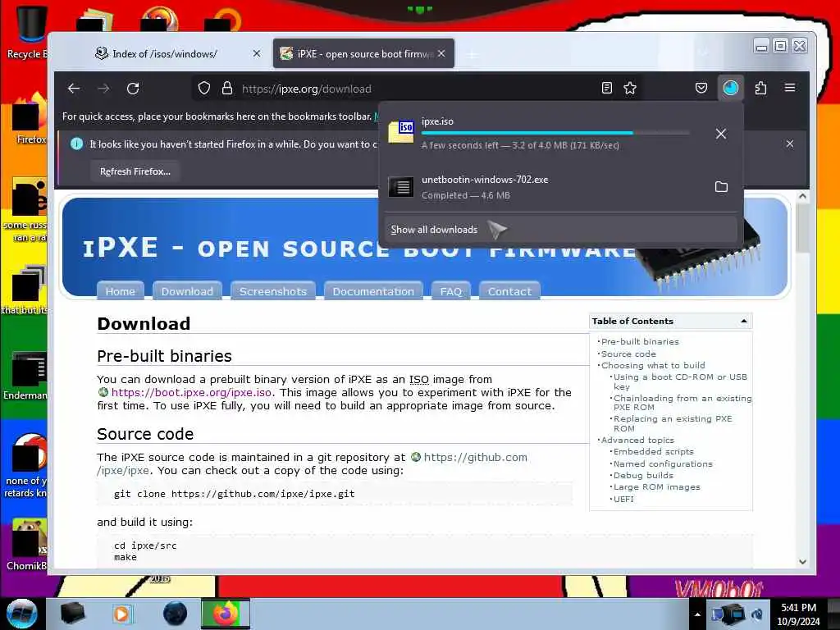Open the blue globe taskbar icon
The width and height of the screenshot is (840, 630).
tap(175, 614)
